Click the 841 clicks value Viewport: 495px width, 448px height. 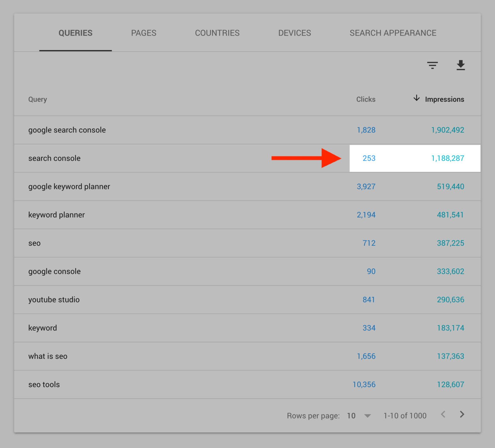[369, 299]
